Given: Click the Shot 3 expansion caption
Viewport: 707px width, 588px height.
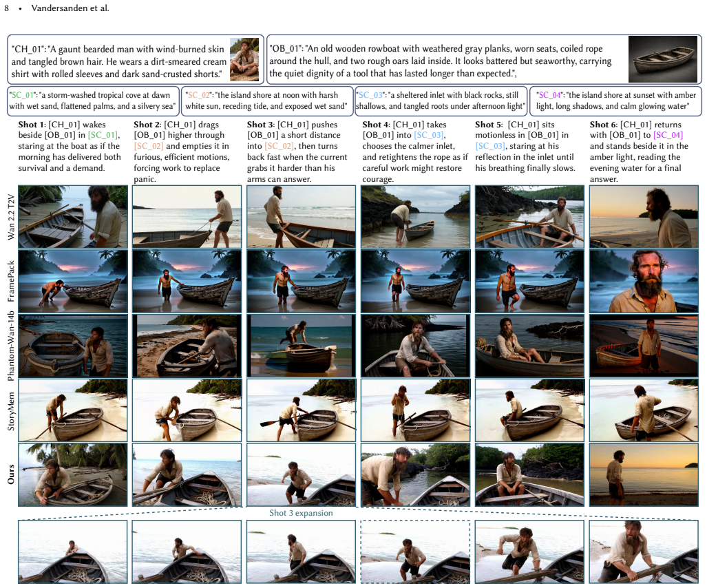Looking at the screenshot, I should click(x=302, y=513).
